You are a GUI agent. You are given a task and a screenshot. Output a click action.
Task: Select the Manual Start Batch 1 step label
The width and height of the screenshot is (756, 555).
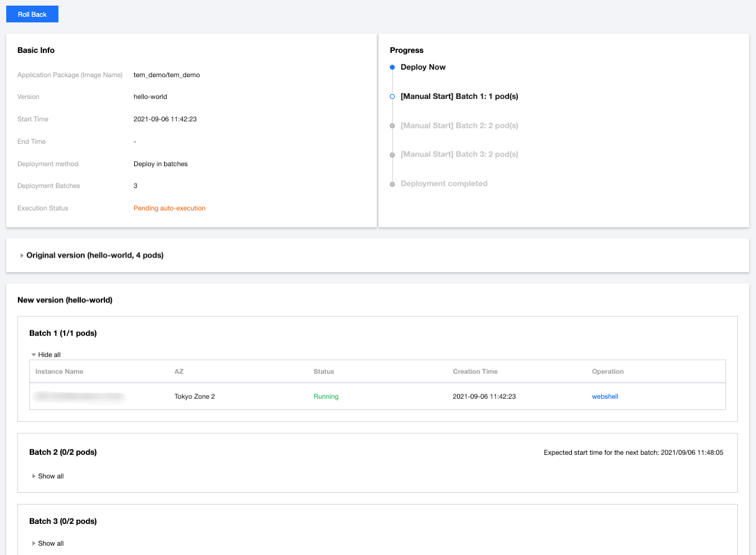(459, 96)
